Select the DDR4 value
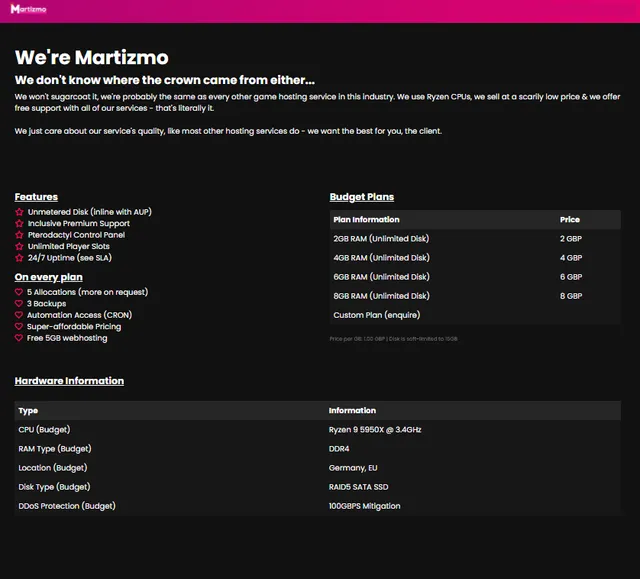The width and height of the screenshot is (640, 579). pyautogui.click(x=339, y=449)
